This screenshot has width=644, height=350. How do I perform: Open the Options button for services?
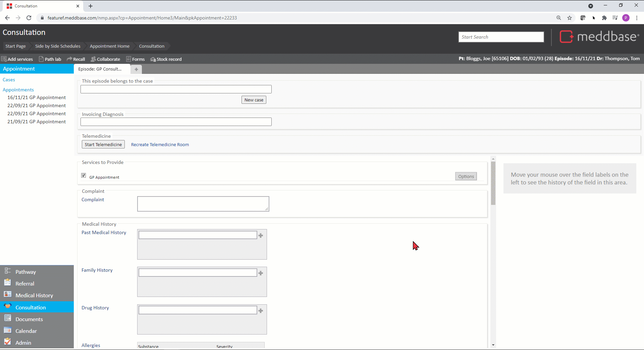466,176
